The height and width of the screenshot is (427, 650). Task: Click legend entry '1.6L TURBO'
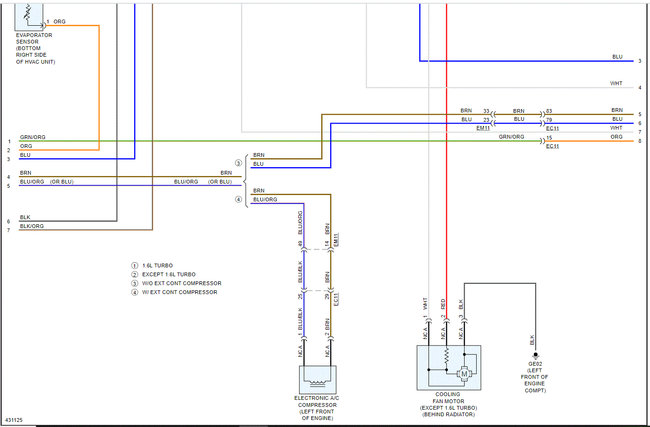[x=158, y=265]
